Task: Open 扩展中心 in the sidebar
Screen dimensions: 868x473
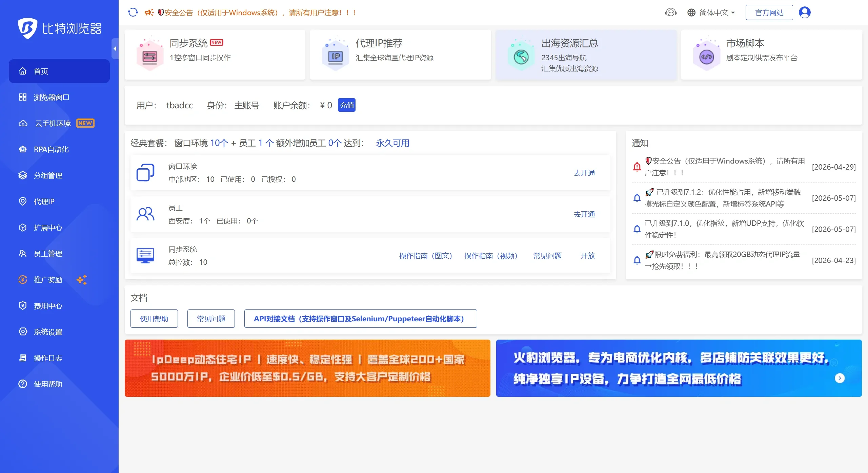Action: pyautogui.click(x=59, y=228)
